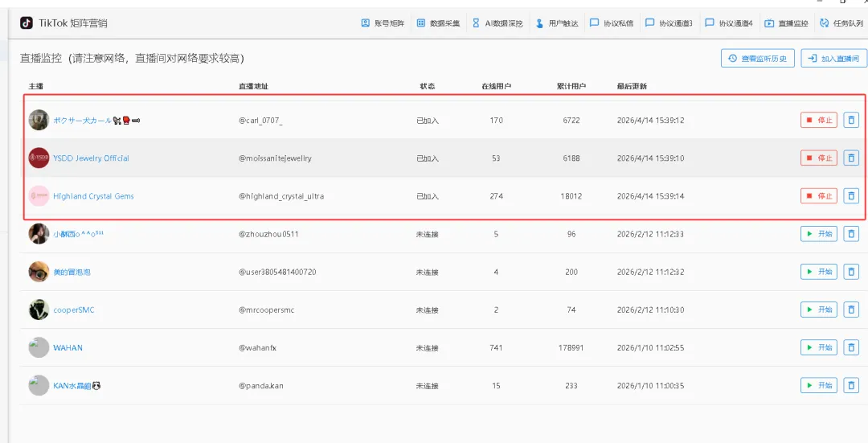Delete the Highland Crystal Gems row
This screenshot has height=443, width=868.
(851, 195)
